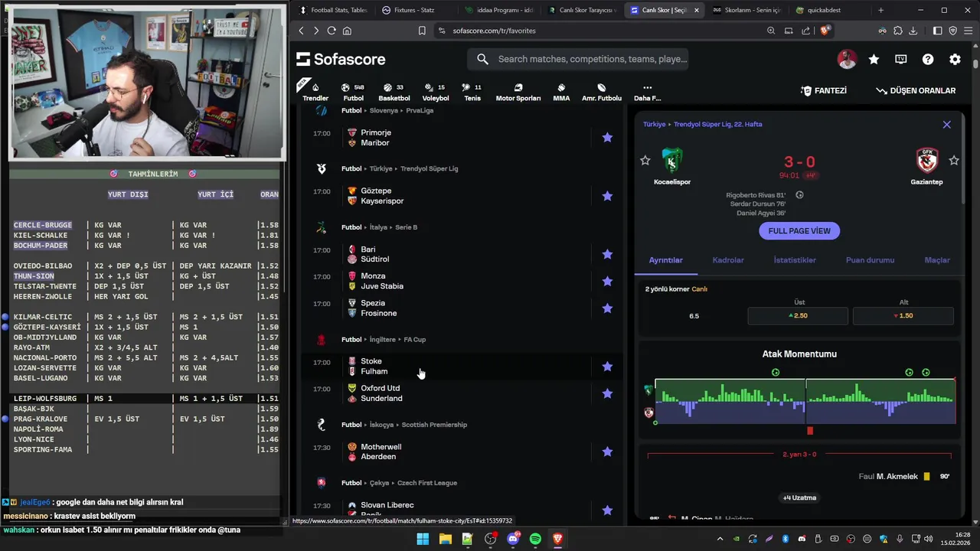The image size is (980, 551).
Task: Click the Atak Momentumu graph
Action: tap(805, 401)
